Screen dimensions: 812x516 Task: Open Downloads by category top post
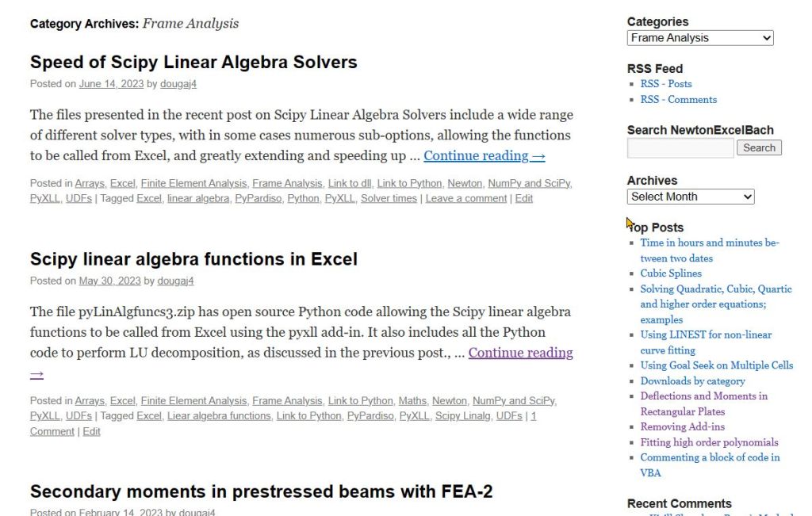[x=692, y=380]
